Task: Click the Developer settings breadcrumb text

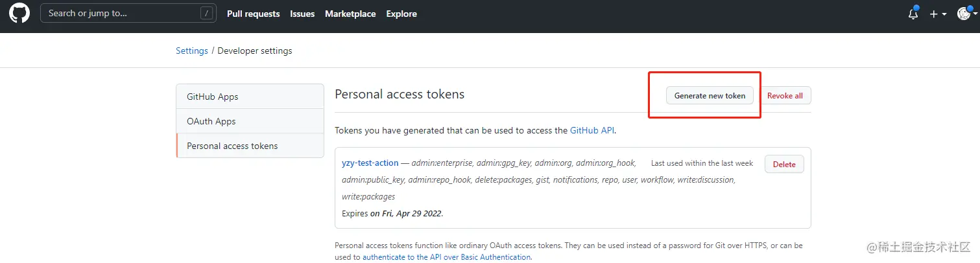Action: (x=255, y=51)
